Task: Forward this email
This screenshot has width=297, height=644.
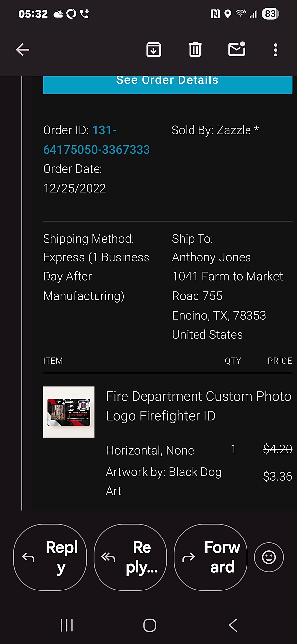Action: (210, 557)
